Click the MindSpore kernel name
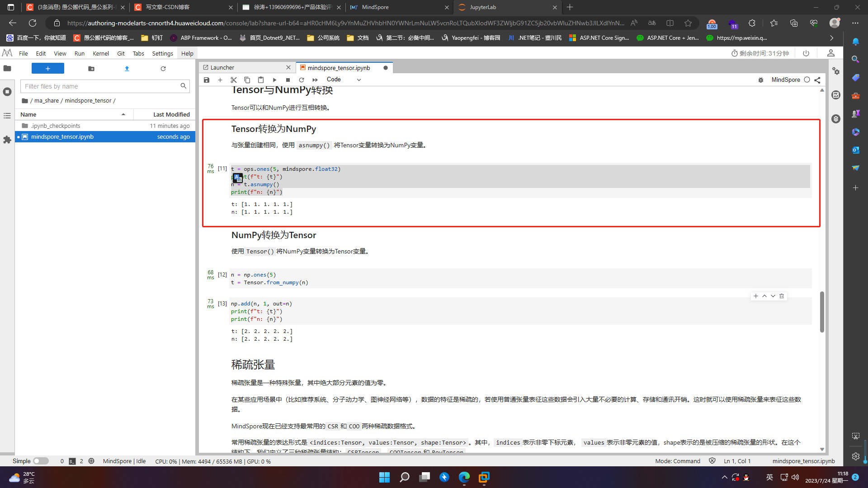 pos(786,80)
